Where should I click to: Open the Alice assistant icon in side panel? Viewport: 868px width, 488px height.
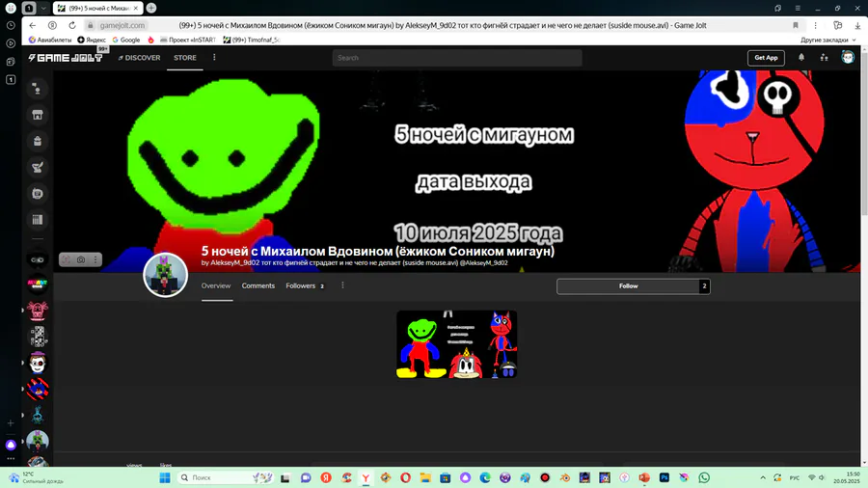[x=11, y=445]
